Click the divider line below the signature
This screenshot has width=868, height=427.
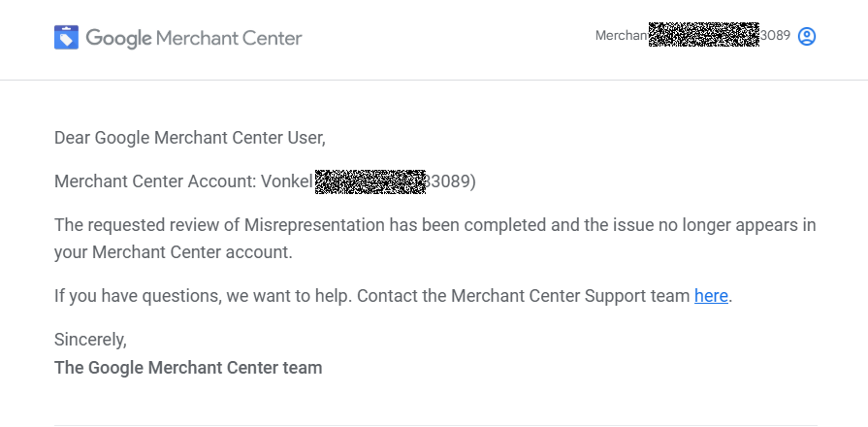[x=435, y=425]
